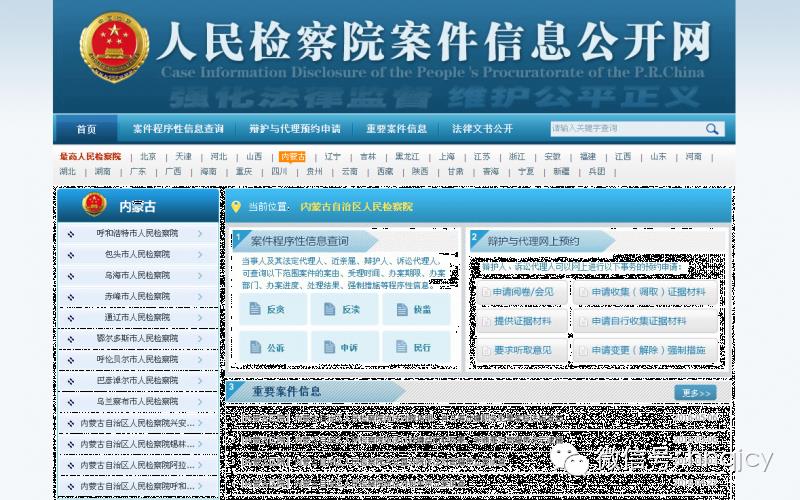
Task: Open the 反渎 document icon tile
Action: pyautogui.click(x=345, y=310)
